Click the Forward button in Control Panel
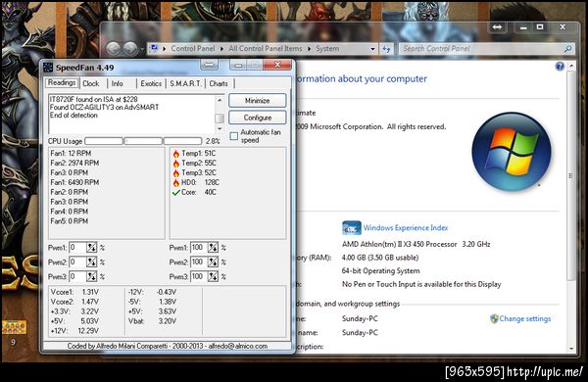 [x=130, y=48]
